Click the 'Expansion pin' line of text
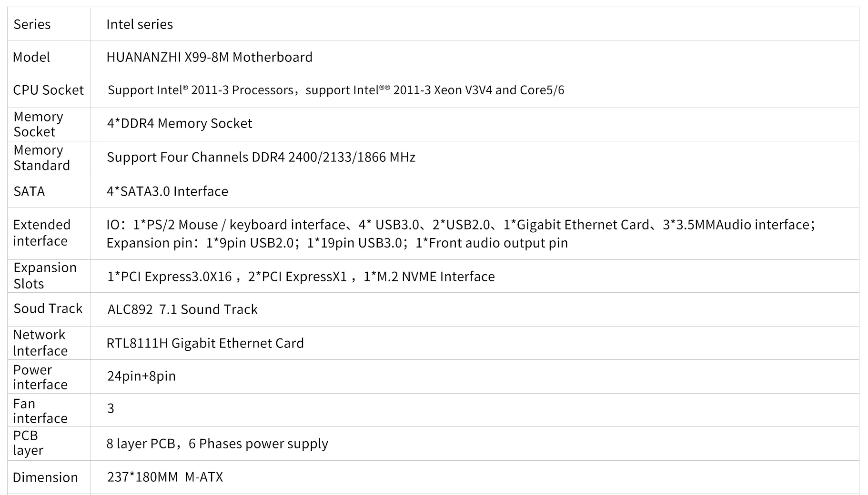Image resolution: width=868 pixels, height=495 pixels. [337, 243]
